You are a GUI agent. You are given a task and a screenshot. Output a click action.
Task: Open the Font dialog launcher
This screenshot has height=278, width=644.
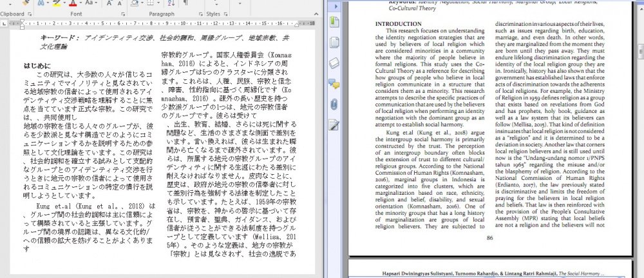point(123,14)
